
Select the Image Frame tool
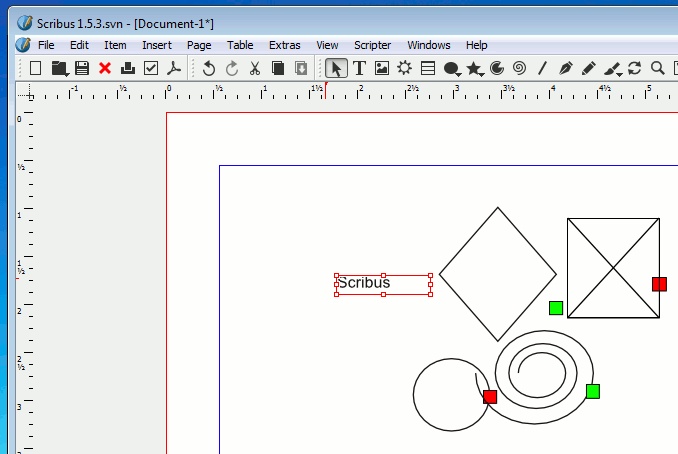point(382,68)
